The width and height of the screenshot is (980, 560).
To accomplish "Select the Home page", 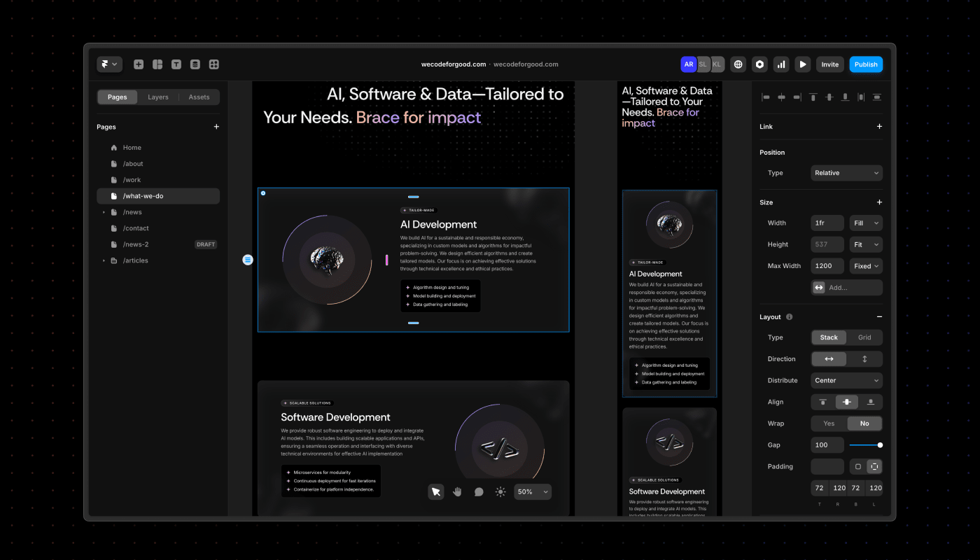I will coord(158,148).
